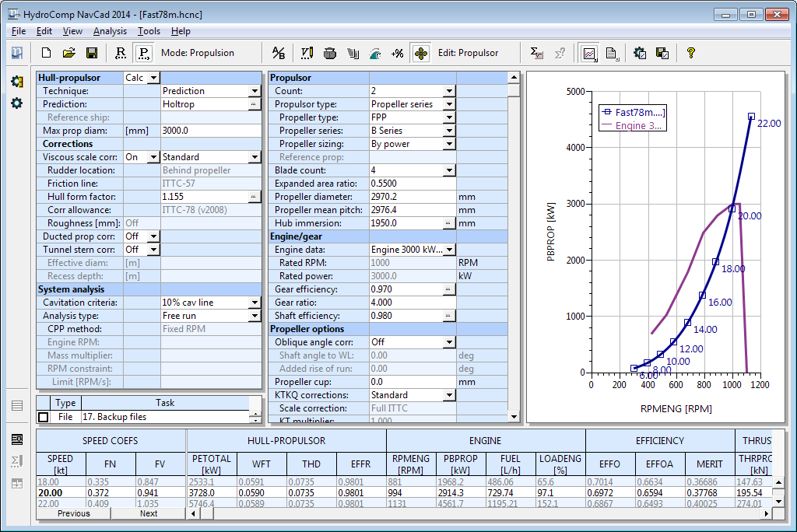Click the Gear ratio value field
This screenshot has width=797, height=532.
(x=413, y=303)
